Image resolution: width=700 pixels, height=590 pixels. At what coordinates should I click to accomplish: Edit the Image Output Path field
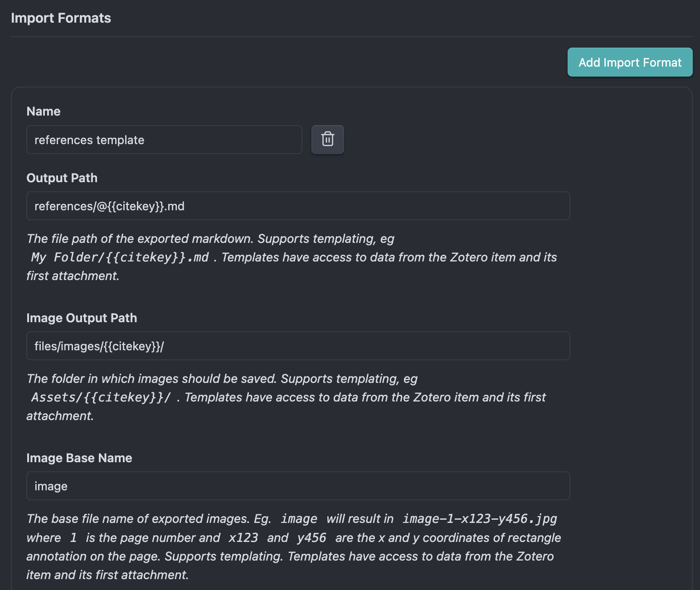[298, 346]
